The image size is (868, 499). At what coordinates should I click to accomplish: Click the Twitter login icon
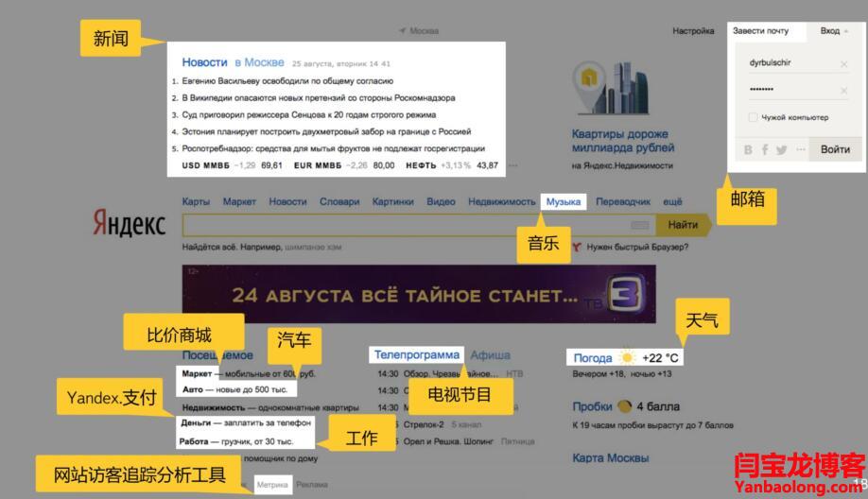pyautogui.click(x=782, y=149)
